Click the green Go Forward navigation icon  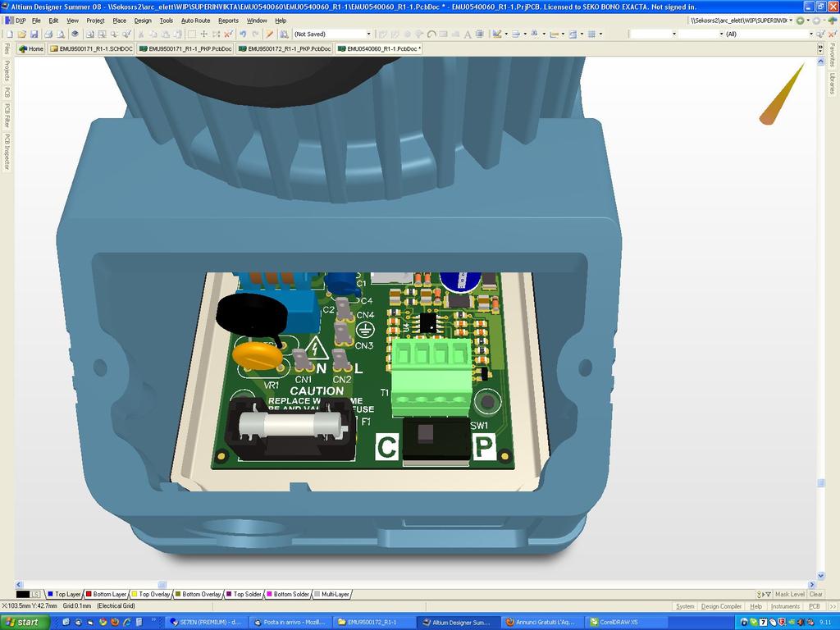(x=800, y=21)
